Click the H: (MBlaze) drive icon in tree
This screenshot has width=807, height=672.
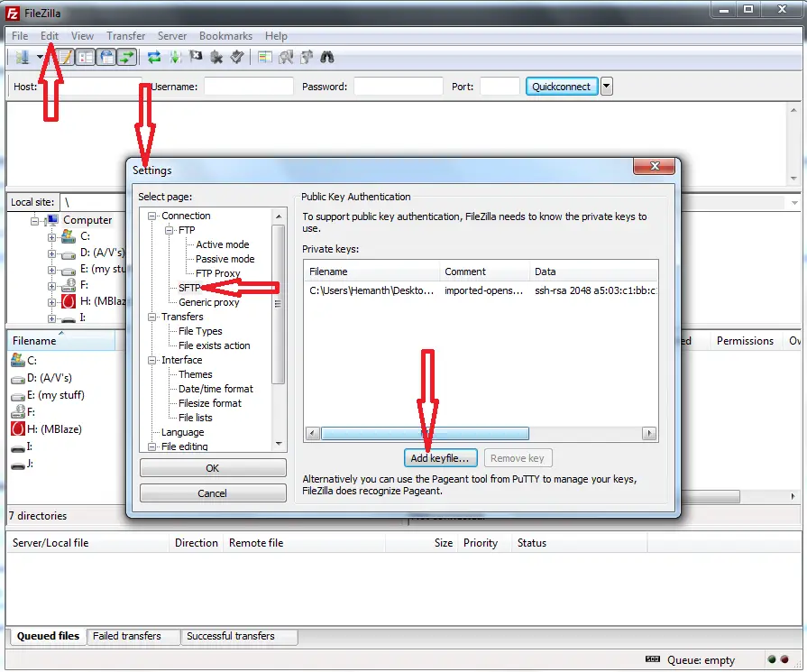[x=69, y=301]
